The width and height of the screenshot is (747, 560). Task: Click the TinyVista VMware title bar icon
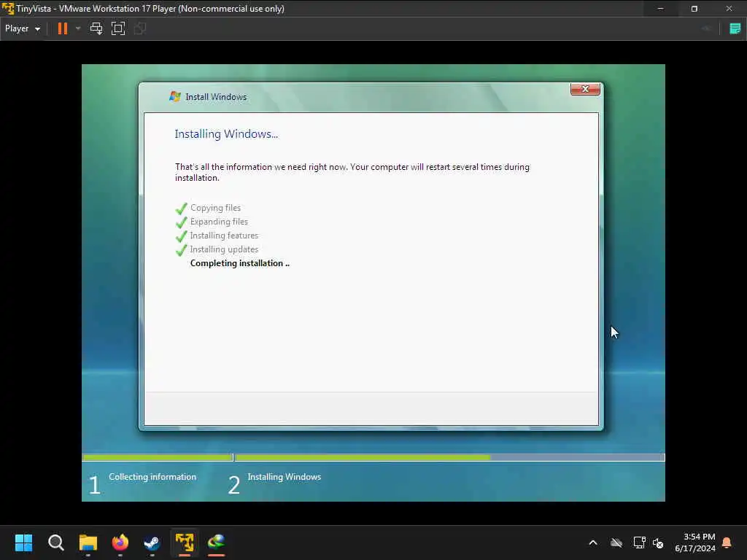(7, 9)
